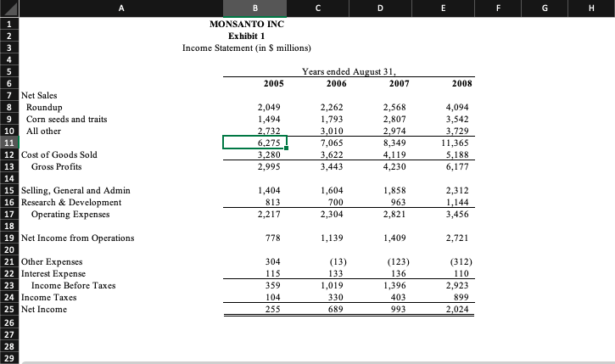Select R&D 2005 value 813
Screen dimensions: 615x364
click(273, 203)
